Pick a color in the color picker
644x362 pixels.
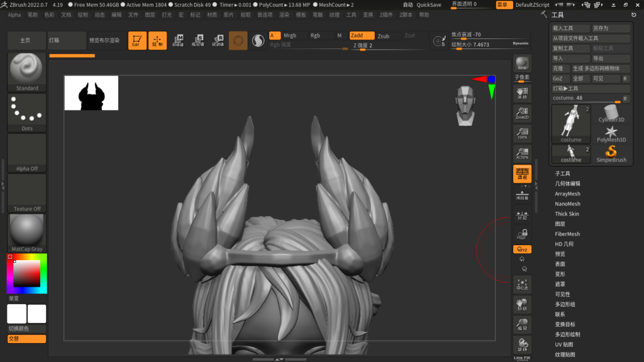(26, 273)
